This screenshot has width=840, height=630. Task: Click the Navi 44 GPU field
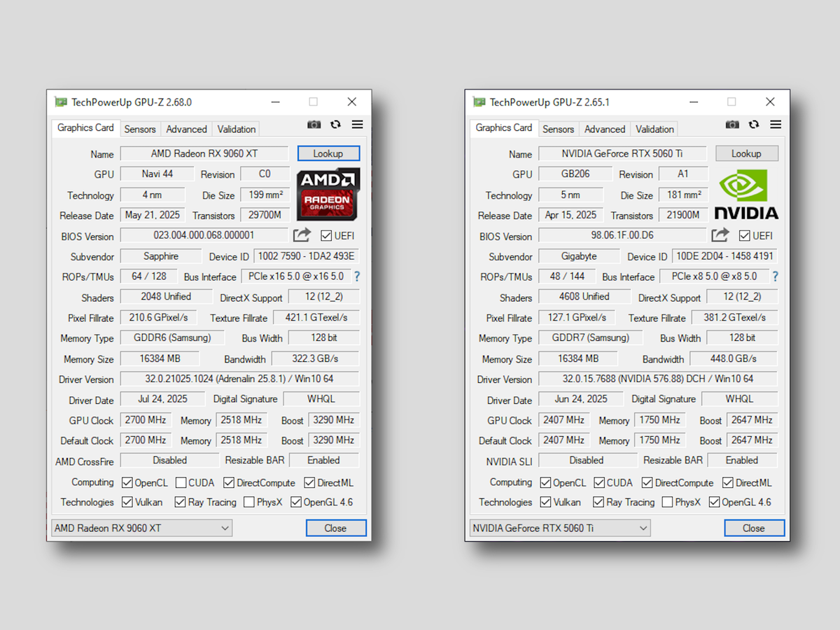pyautogui.click(x=157, y=174)
